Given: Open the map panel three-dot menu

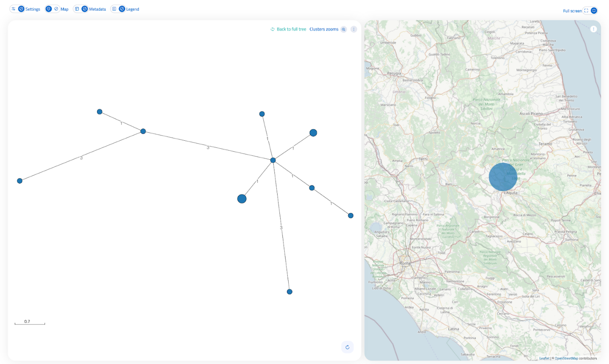Looking at the screenshot, I should (x=594, y=29).
